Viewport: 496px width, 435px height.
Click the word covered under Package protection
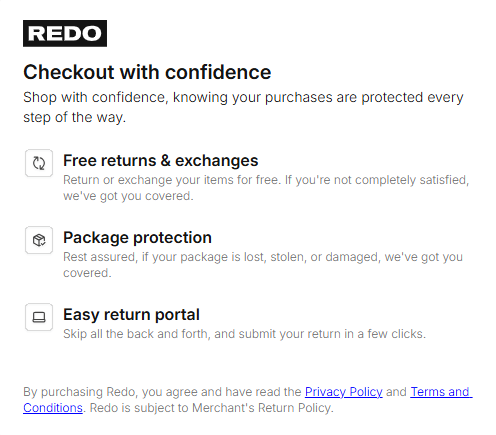[87, 273]
